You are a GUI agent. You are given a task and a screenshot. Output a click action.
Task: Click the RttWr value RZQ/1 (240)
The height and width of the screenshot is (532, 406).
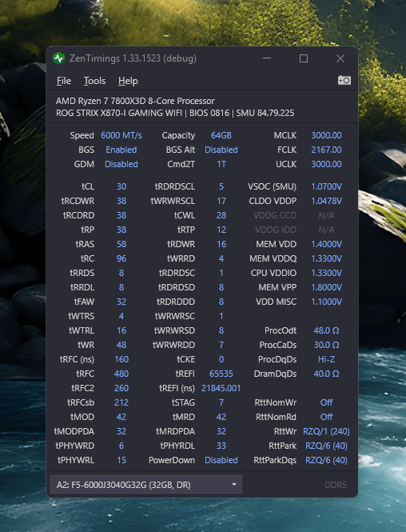[326, 431]
